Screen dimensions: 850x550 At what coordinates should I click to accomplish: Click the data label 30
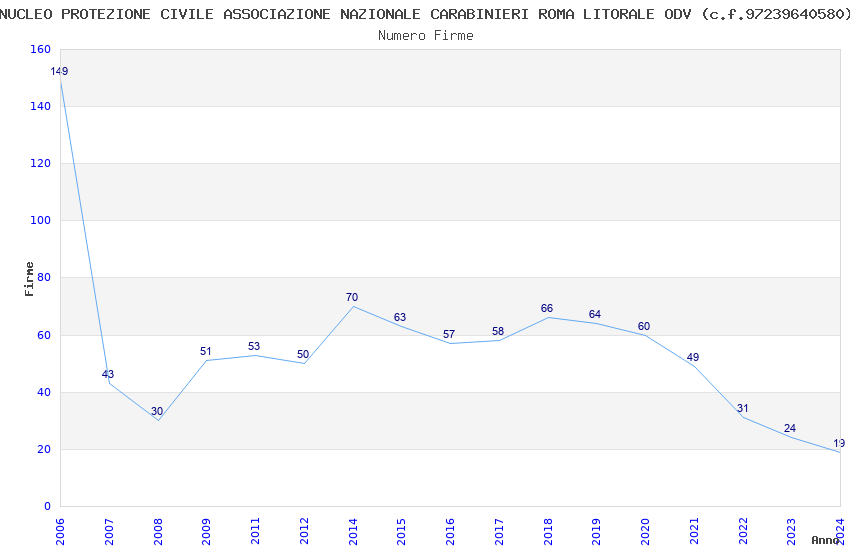click(157, 411)
